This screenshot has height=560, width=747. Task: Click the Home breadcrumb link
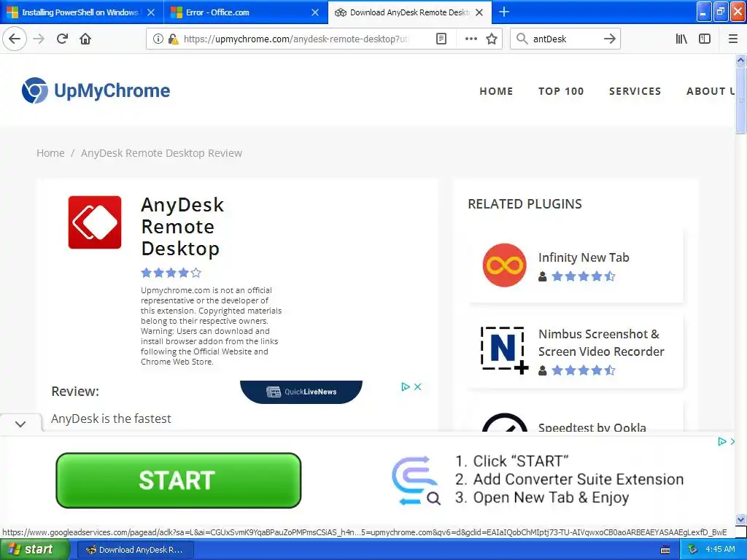coord(50,153)
